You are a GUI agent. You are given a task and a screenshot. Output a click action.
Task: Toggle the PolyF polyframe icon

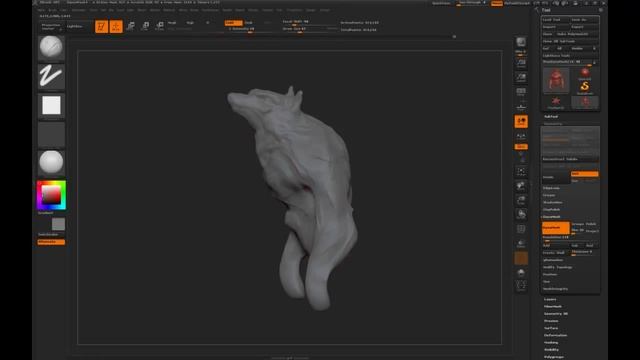[521, 229]
